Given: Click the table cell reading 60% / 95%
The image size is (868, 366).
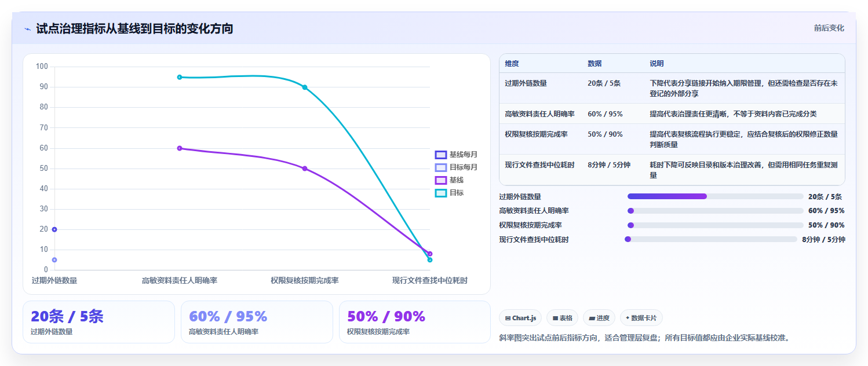Looking at the screenshot, I should pos(605,114).
